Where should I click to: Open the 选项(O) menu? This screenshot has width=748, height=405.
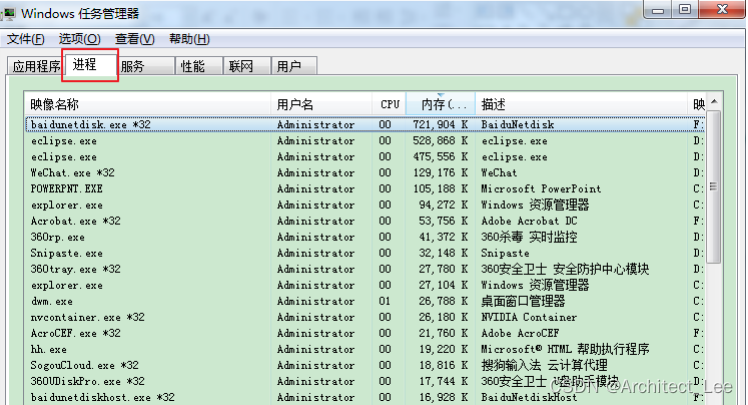[x=80, y=39]
